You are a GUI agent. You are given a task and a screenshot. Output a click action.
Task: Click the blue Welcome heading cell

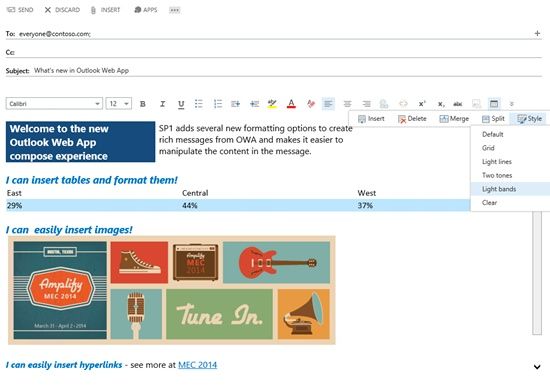pos(80,142)
